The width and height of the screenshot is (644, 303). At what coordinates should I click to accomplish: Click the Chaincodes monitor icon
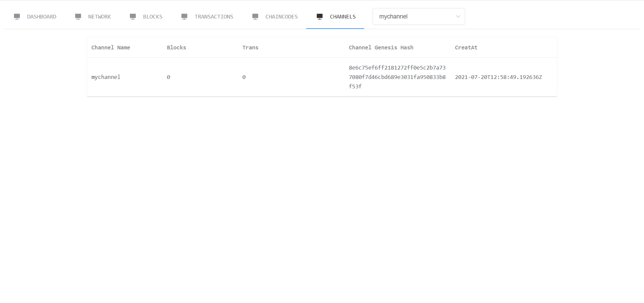click(255, 16)
